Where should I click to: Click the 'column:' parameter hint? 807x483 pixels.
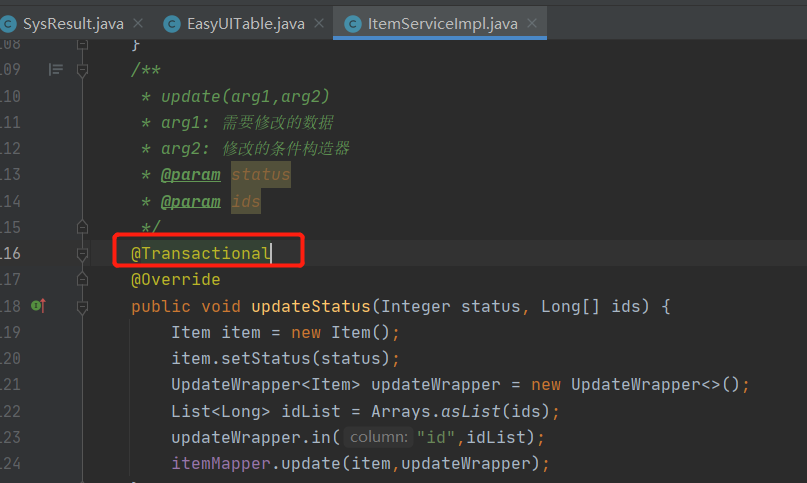pyautogui.click(x=378, y=437)
